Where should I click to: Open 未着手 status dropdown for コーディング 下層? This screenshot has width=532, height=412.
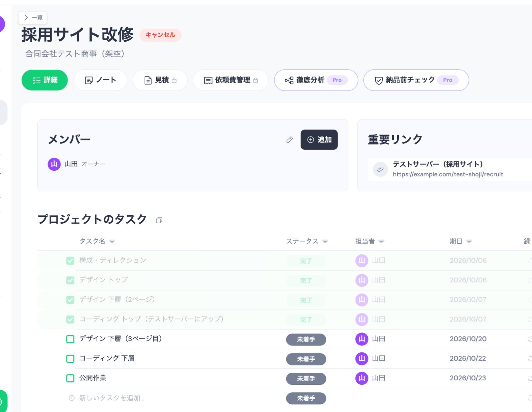pos(306,359)
